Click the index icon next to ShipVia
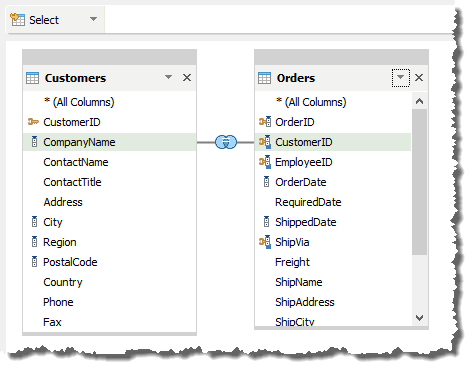The width and height of the screenshot is (473, 369). (x=265, y=242)
